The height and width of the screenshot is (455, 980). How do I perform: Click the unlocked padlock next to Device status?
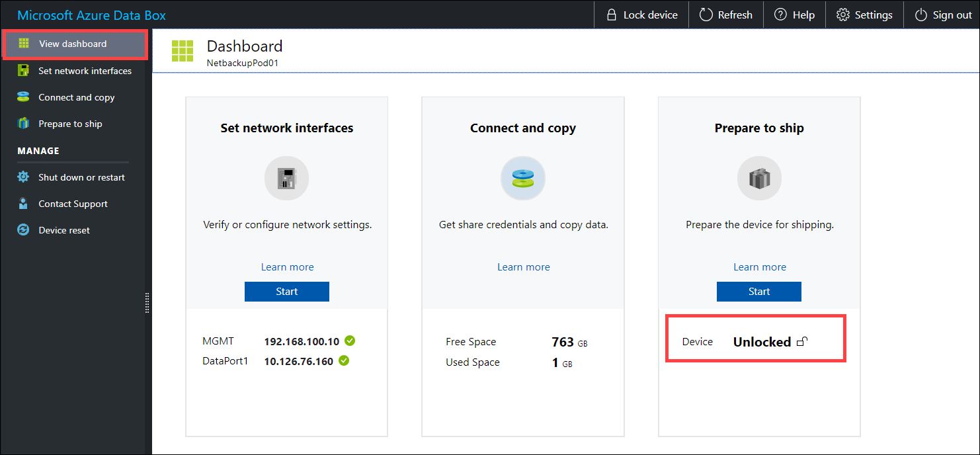(x=802, y=340)
